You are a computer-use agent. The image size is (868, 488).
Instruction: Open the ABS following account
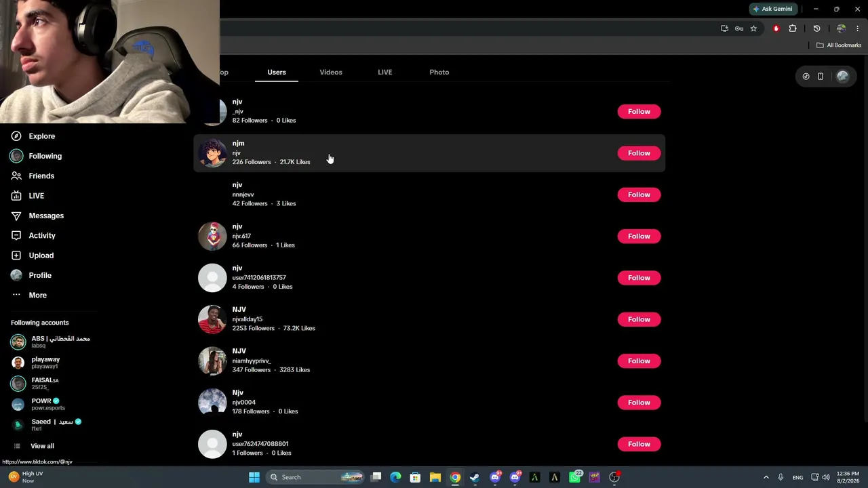pos(50,342)
